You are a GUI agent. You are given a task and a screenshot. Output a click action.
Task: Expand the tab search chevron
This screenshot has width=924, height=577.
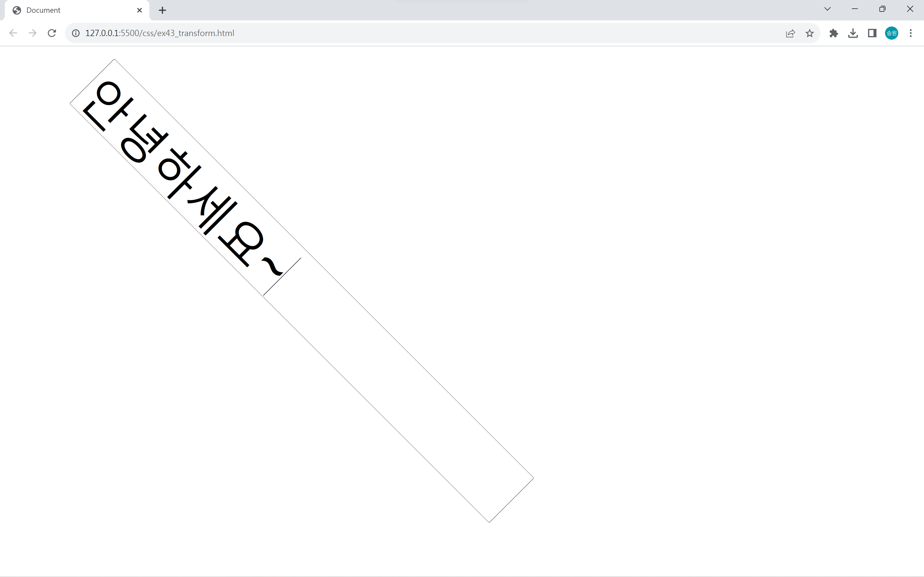coord(828,9)
